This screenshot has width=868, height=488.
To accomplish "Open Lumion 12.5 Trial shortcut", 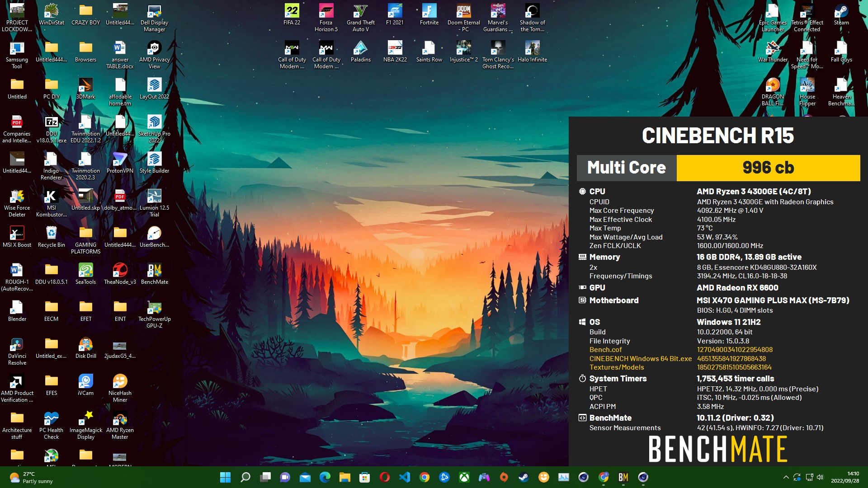I will [x=154, y=203].
